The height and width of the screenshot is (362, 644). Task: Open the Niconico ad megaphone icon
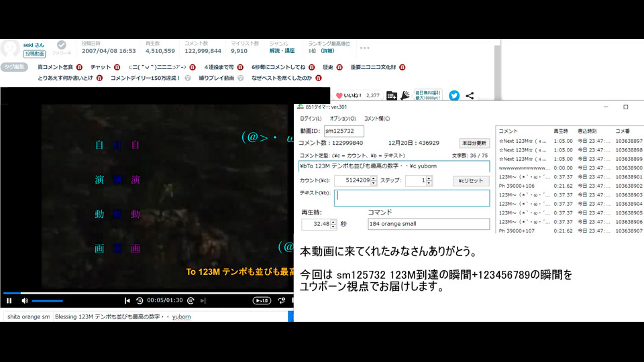405,96
